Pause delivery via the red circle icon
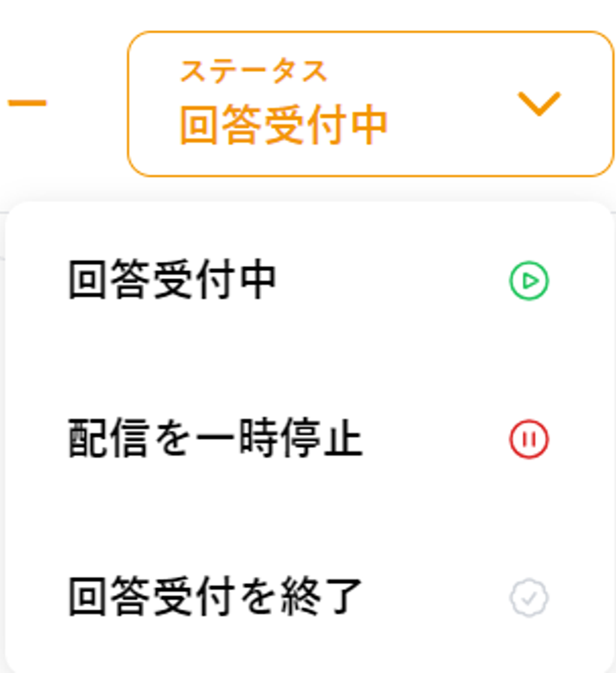 (529, 439)
